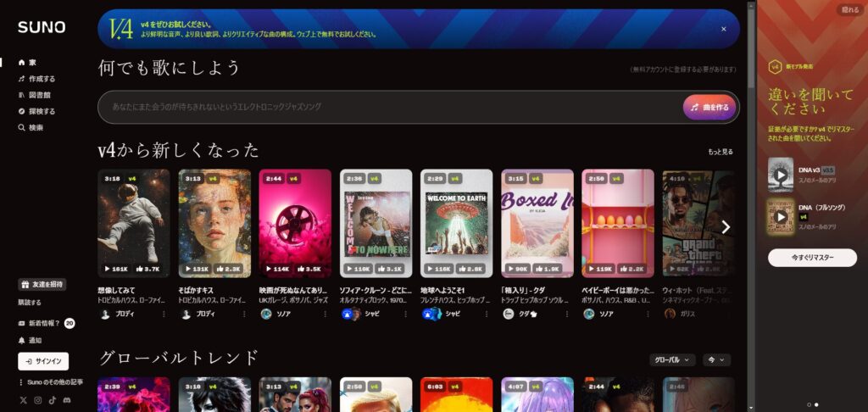Screen dimensions: 868x412
Task: Click the 購読する subscribe link
Action: 30,303
